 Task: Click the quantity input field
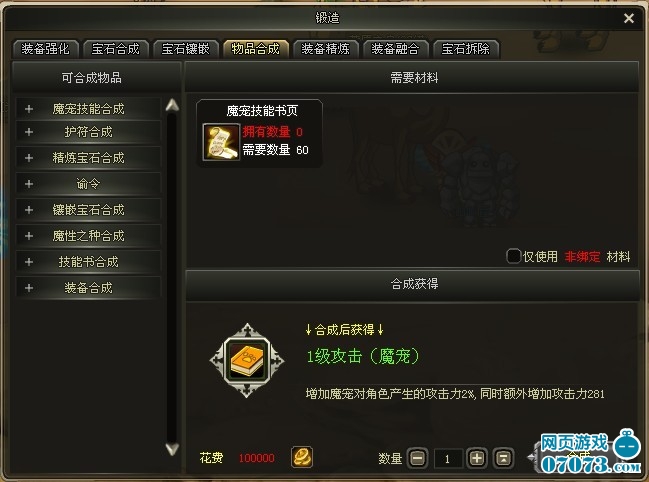[448, 458]
